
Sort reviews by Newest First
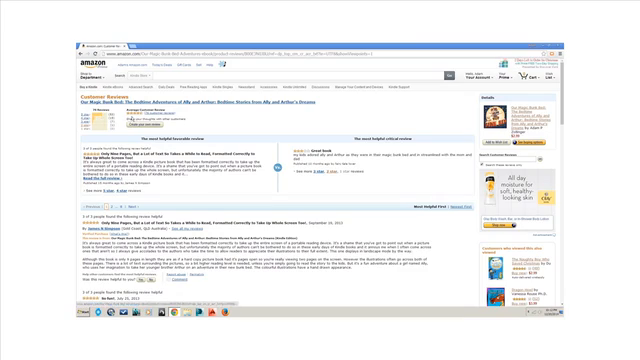[461, 207]
